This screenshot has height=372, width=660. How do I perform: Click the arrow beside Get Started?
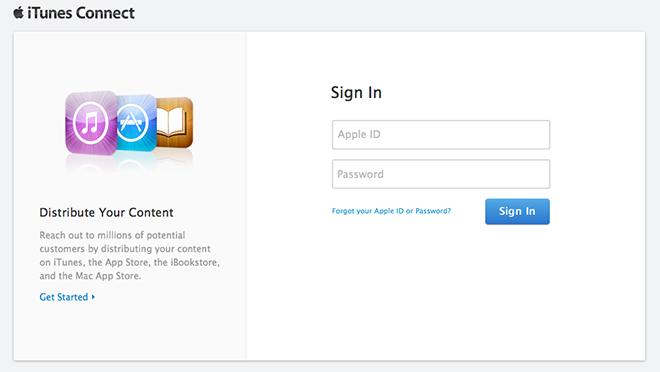click(x=93, y=297)
